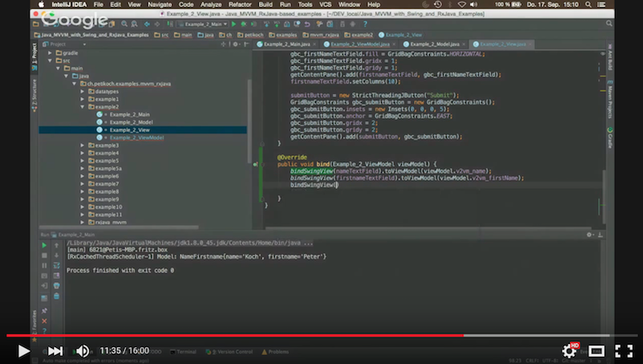Click Help question mark toolbar icon

[x=365, y=24]
